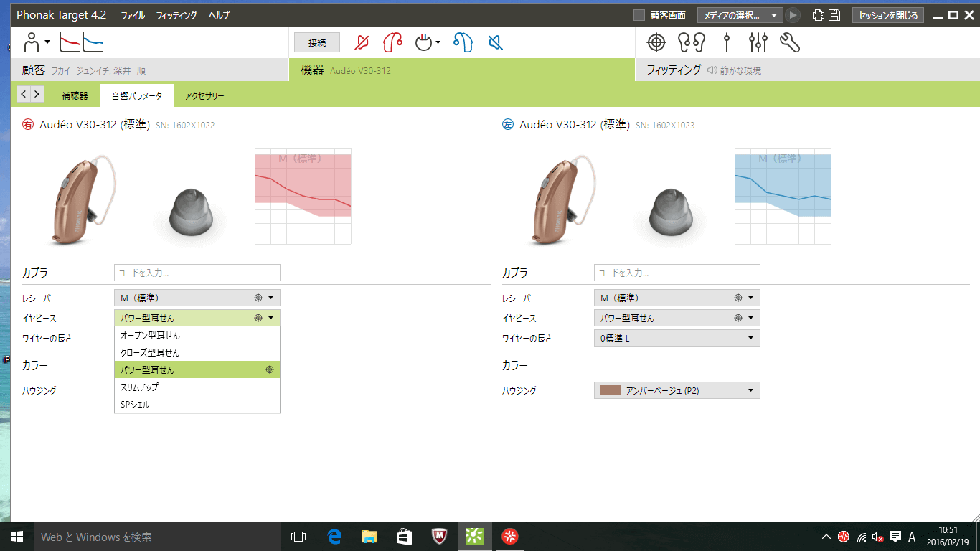Open the フィッティング 静かな環境 section header
Screen dimensions: 980x551
point(808,70)
